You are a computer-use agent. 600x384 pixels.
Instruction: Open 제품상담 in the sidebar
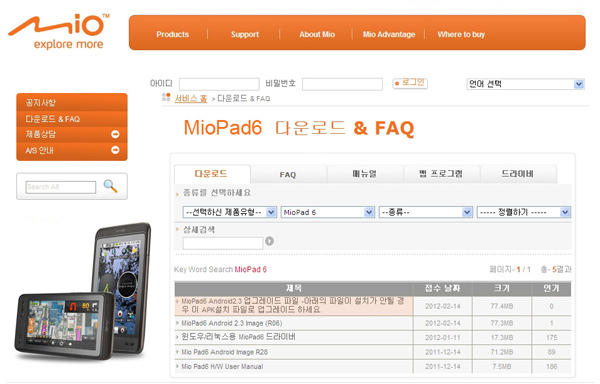[41, 134]
